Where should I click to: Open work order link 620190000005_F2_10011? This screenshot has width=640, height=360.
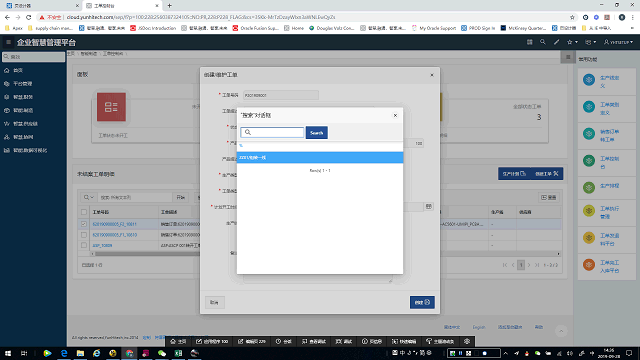pyautogui.click(x=114, y=224)
